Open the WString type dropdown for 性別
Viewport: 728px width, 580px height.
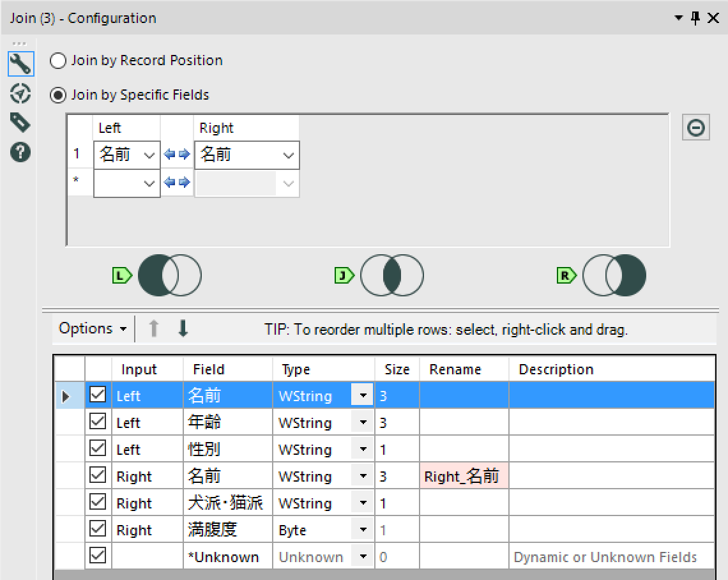coord(361,449)
